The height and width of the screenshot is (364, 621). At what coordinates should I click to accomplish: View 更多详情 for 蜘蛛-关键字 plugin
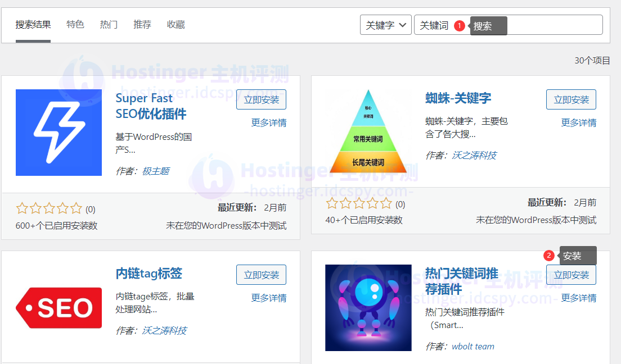pos(578,122)
